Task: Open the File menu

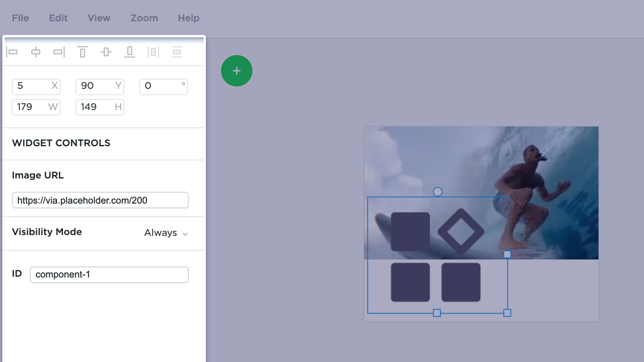Action: coord(20,18)
